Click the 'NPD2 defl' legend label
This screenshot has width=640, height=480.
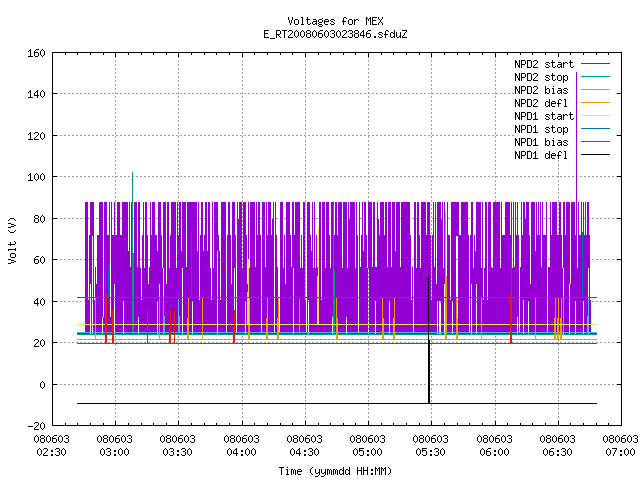pyautogui.click(x=541, y=103)
